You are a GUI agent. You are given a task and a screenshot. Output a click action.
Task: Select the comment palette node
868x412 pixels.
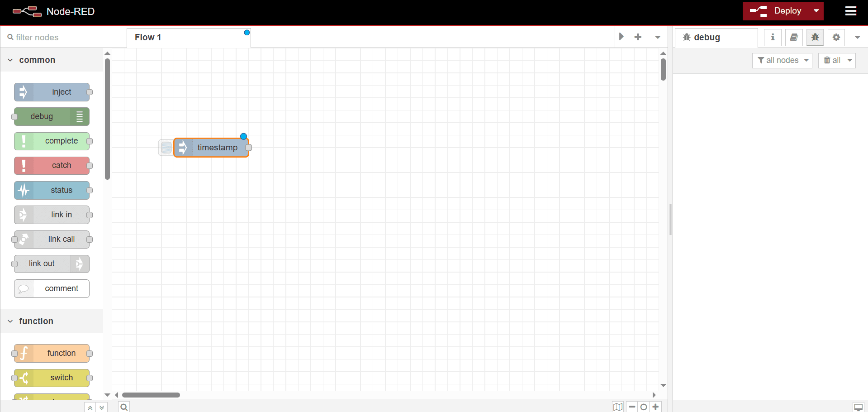coord(52,288)
